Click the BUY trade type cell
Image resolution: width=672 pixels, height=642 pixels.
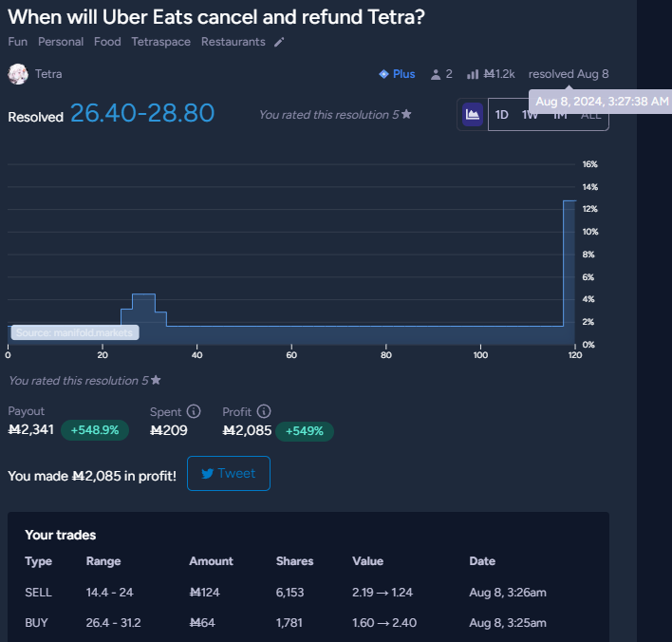[x=36, y=623]
